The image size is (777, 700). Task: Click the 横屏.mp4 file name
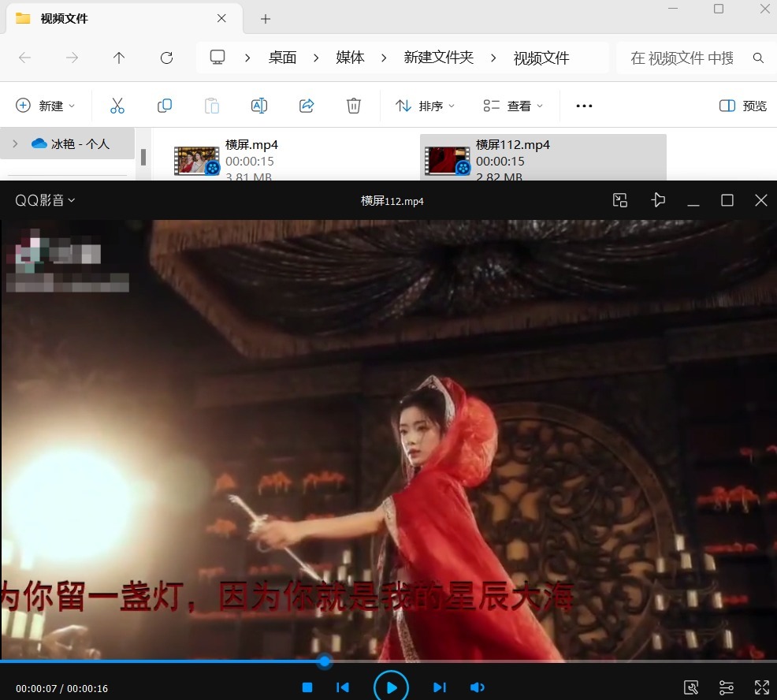point(251,145)
